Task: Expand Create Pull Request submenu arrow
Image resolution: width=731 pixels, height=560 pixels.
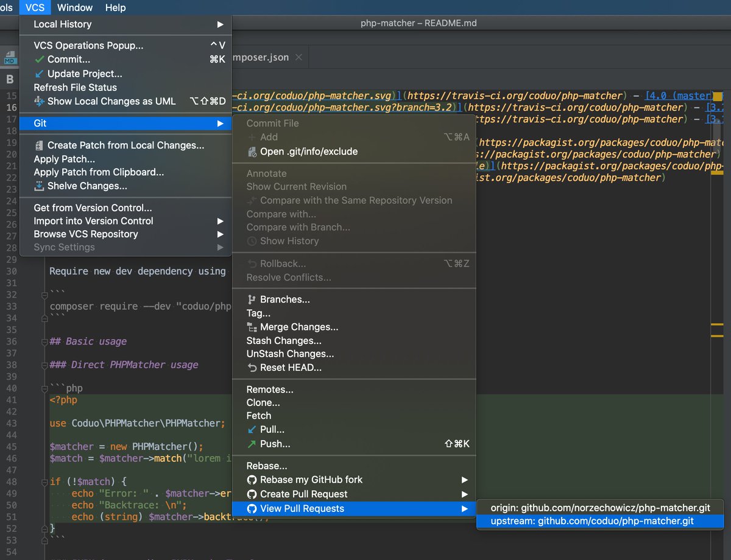Action: point(465,494)
